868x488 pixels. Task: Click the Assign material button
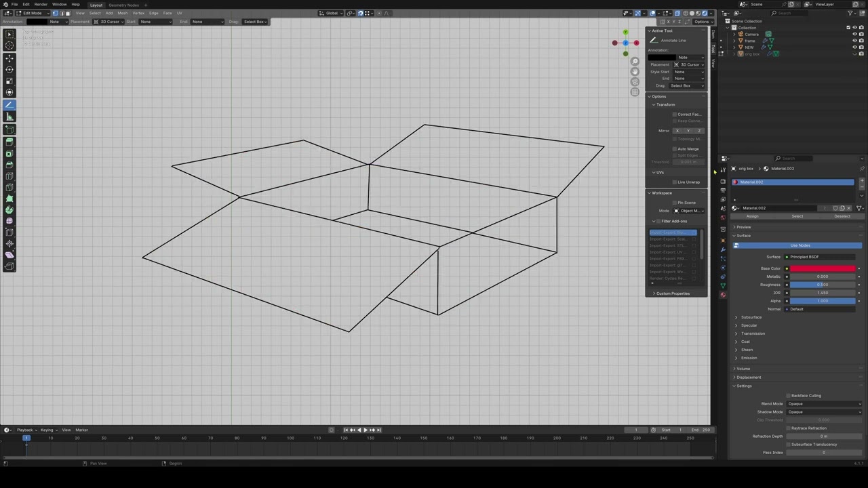pos(753,216)
